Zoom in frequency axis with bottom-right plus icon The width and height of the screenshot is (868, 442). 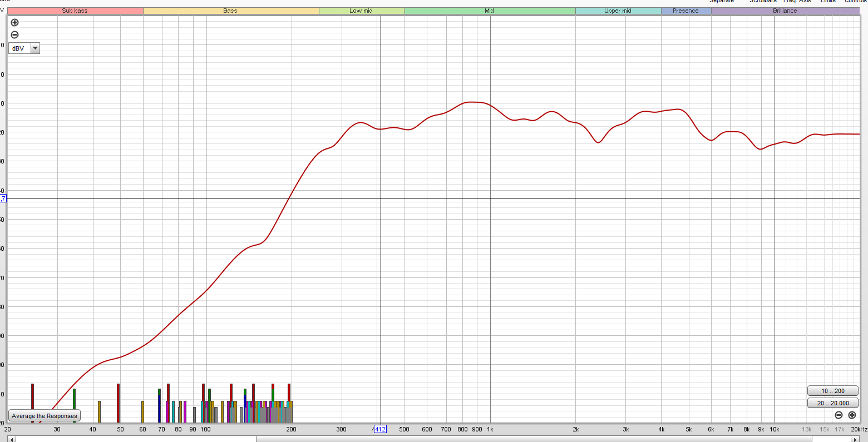pyautogui.click(x=852, y=415)
